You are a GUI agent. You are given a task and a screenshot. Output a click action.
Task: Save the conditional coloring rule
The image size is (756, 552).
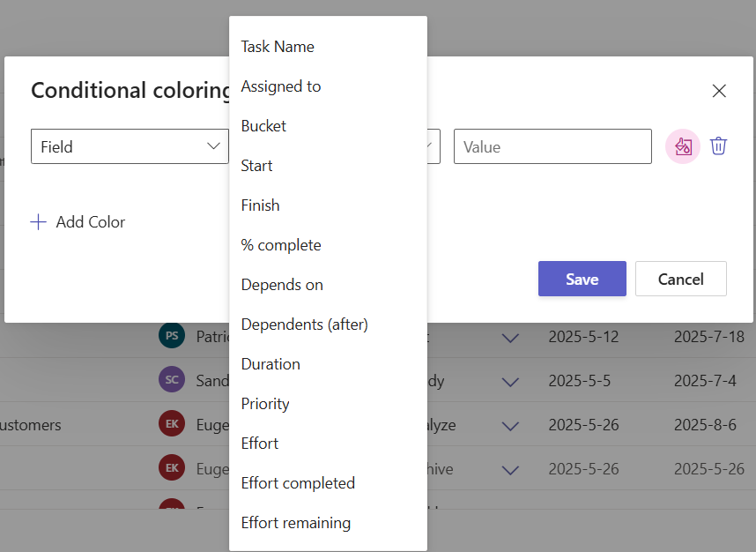click(582, 279)
